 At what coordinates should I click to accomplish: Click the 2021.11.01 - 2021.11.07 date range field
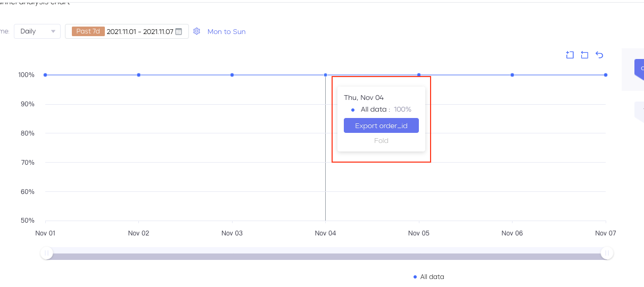127,31
